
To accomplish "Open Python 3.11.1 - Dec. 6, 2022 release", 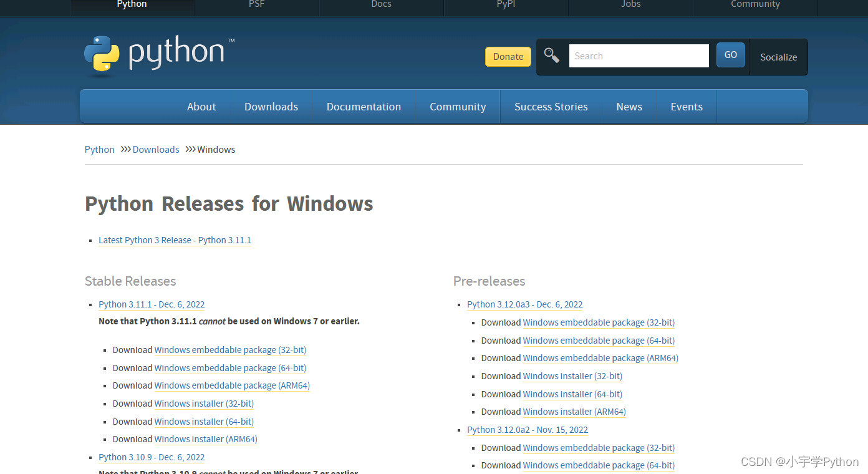I will (x=152, y=304).
